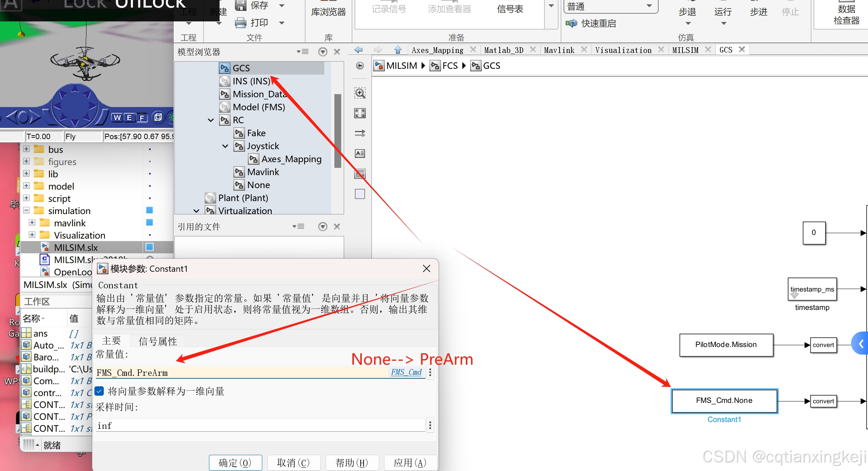Viewport: 868px width, 471px height.
Task: Click Help (帮助) in Constant1 dialog
Action: 352,463
